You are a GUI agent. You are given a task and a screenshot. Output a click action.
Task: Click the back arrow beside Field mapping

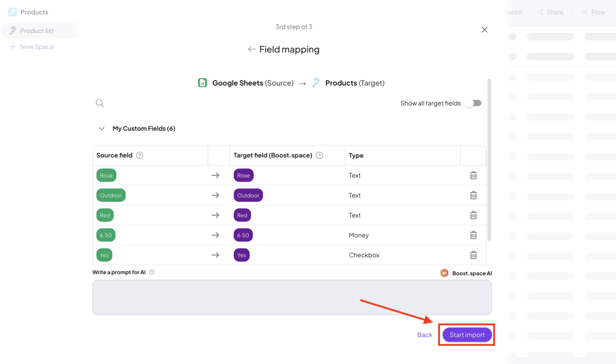click(x=251, y=49)
